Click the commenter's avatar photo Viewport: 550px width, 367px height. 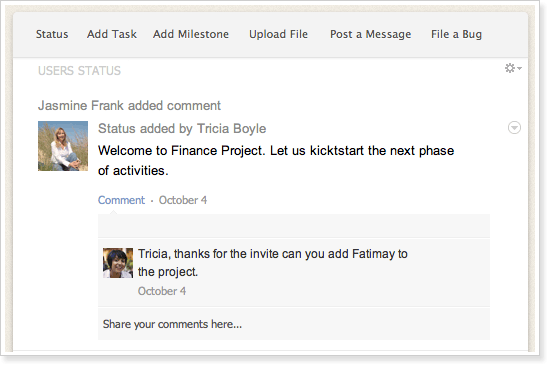pos(118,263)
